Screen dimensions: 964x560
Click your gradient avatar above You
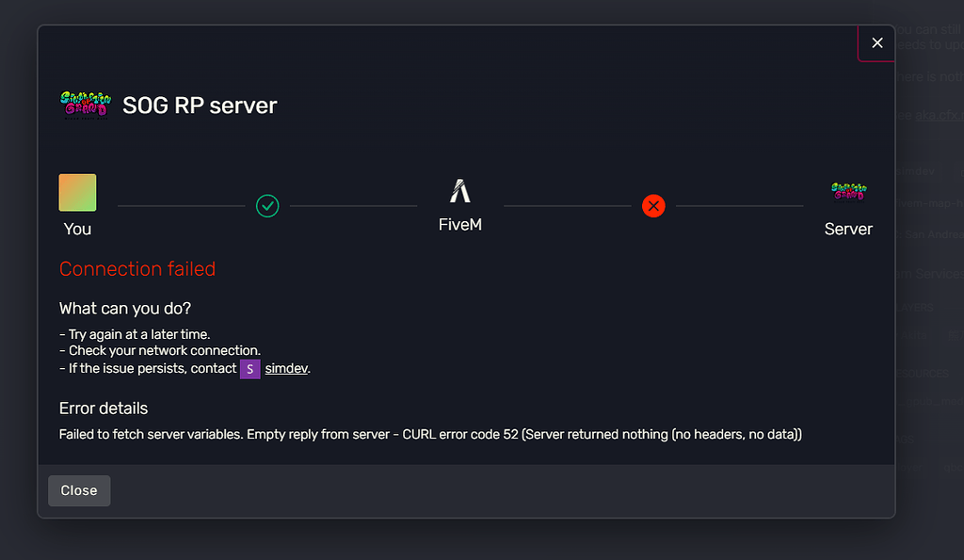(x=77, y=192)
